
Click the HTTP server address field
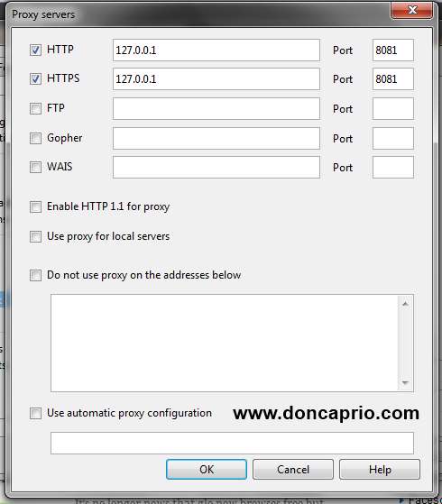tap(216, 50)
